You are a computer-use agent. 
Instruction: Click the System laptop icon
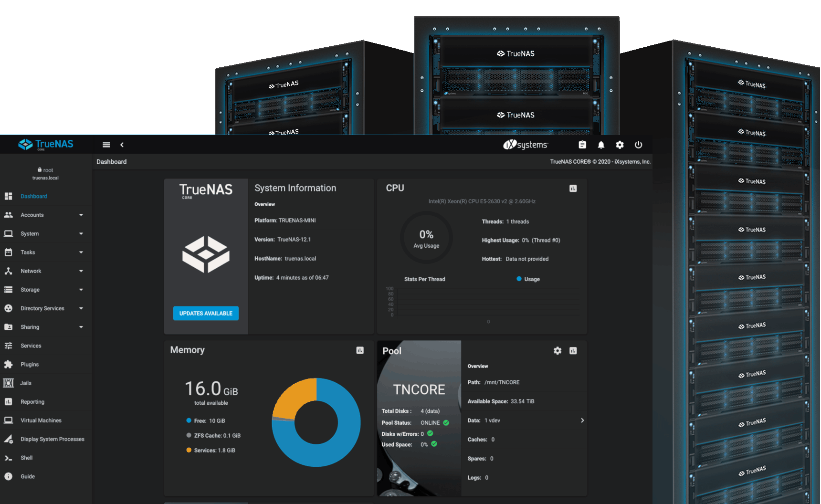pos(8,233)
